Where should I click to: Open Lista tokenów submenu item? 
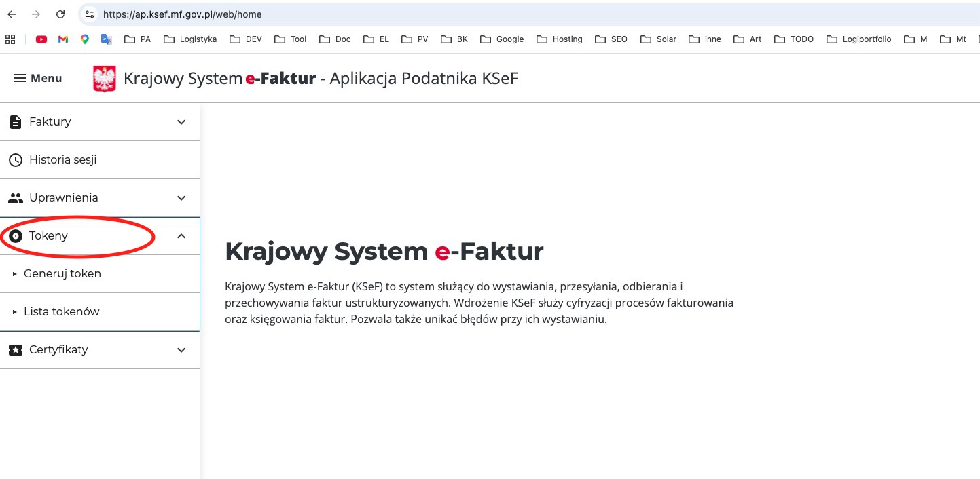pyautogui.click(x=100, y=312)
